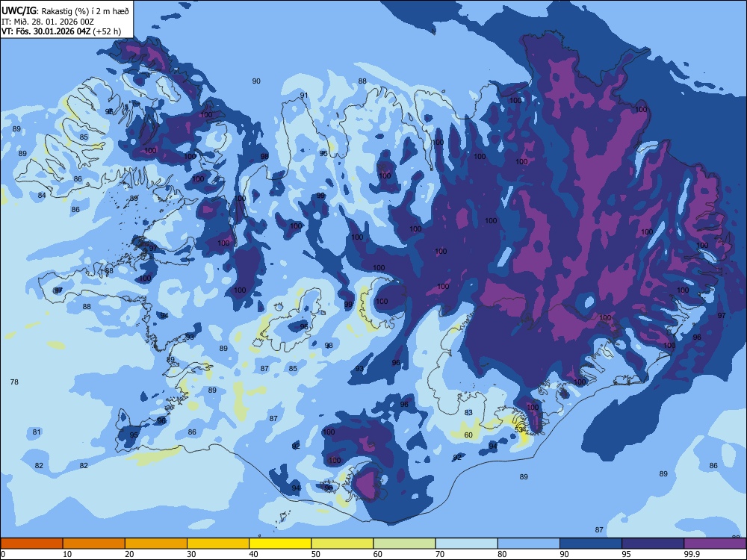Click legend tick label '0'
Image resolution: width=747 pixels, height=560 pixels.
[3, 554]
